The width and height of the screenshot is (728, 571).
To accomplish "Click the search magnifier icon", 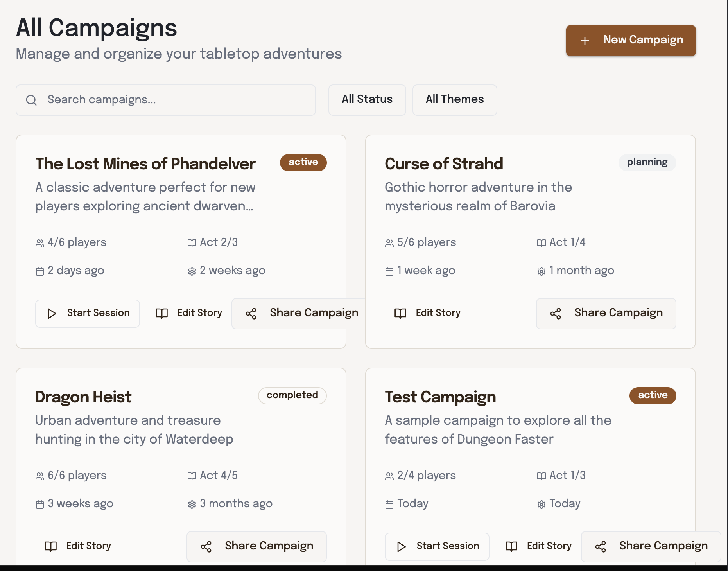I will pos(31,100).
